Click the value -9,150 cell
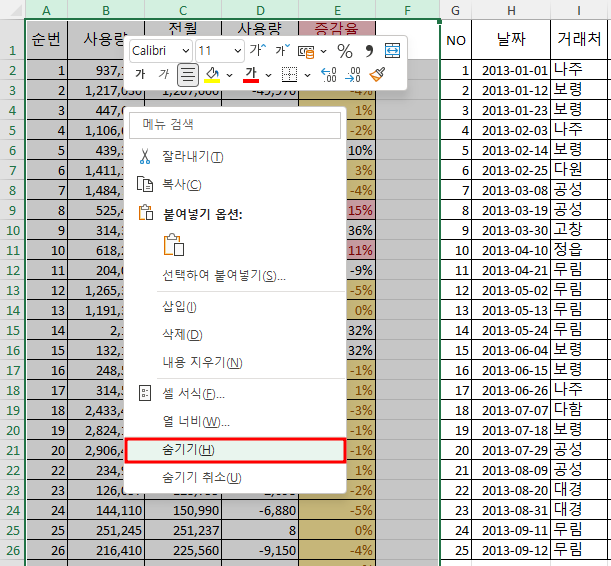Image resolution: width=611 pixels, height=566 pixels. 260,550
